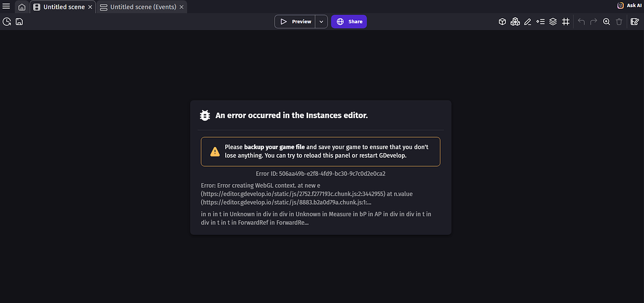
Task: Open the instances list panel icon
Action: coord(540,22)
